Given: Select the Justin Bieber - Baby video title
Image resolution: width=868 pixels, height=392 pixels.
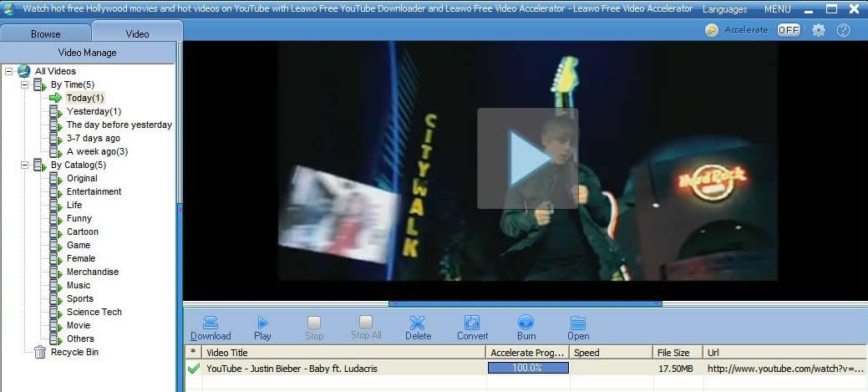Looking at the screenshot, I should [292, 369].
